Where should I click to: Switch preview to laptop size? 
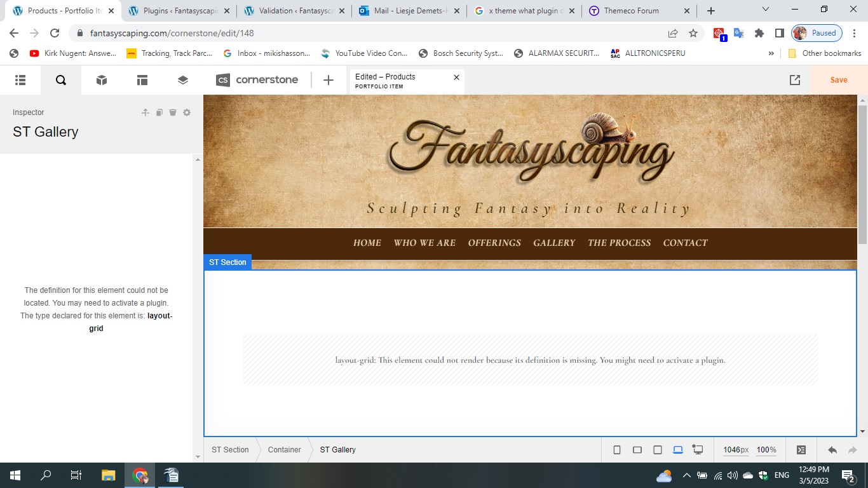pos(678,450)
